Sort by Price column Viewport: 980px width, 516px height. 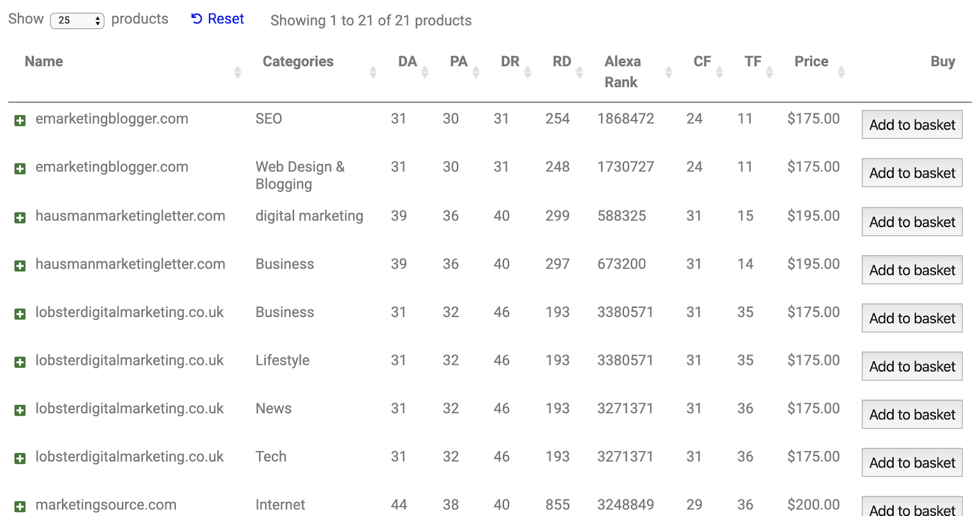pyautogui.click(x=812, y=62)
